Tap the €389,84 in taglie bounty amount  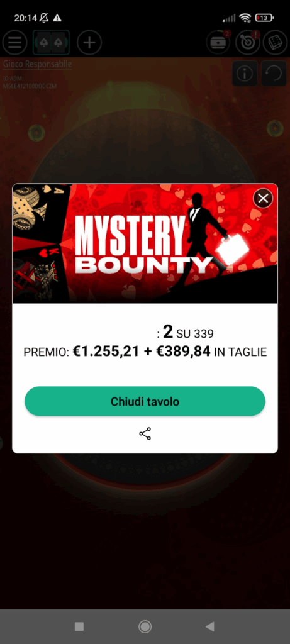tap(211, 351)
